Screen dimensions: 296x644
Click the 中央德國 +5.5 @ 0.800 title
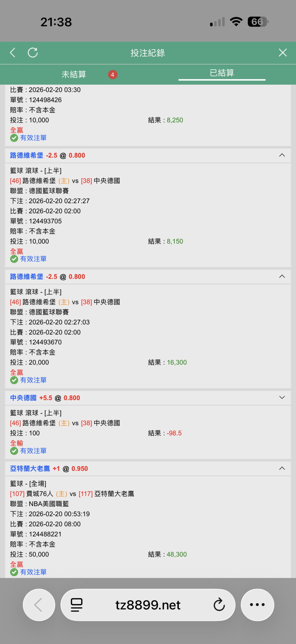point(45,398)
